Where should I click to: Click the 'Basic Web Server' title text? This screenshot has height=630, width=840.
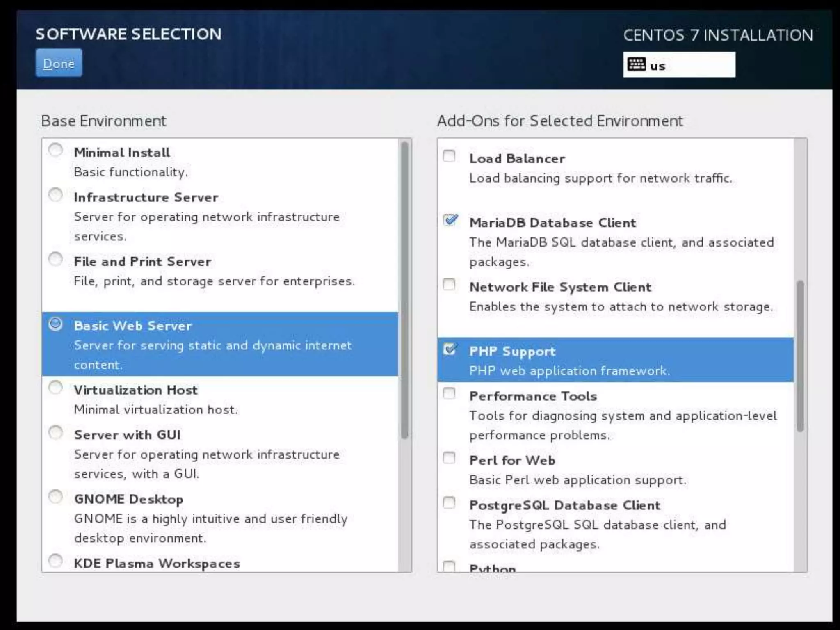coord(133,326)
